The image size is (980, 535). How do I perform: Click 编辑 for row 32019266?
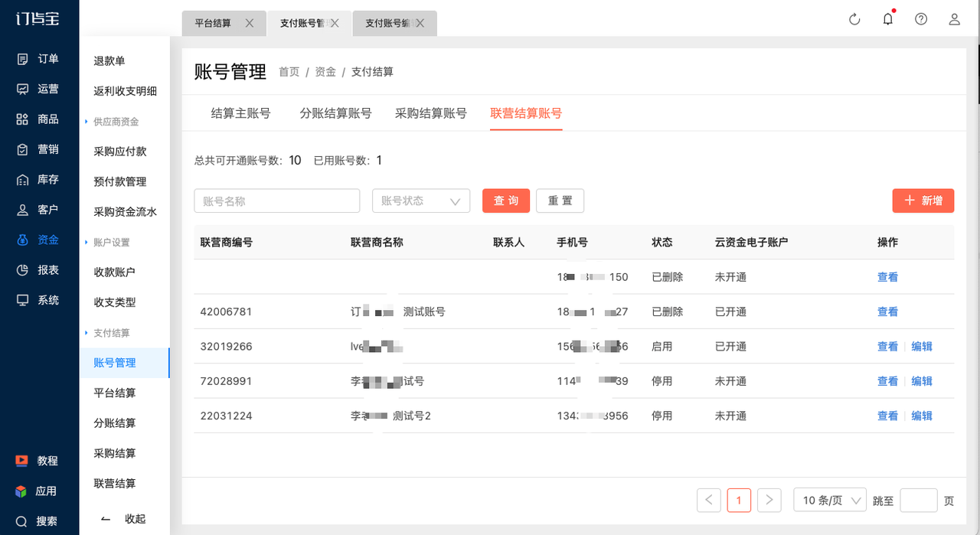pyautogui.click(x=922, y=346)
